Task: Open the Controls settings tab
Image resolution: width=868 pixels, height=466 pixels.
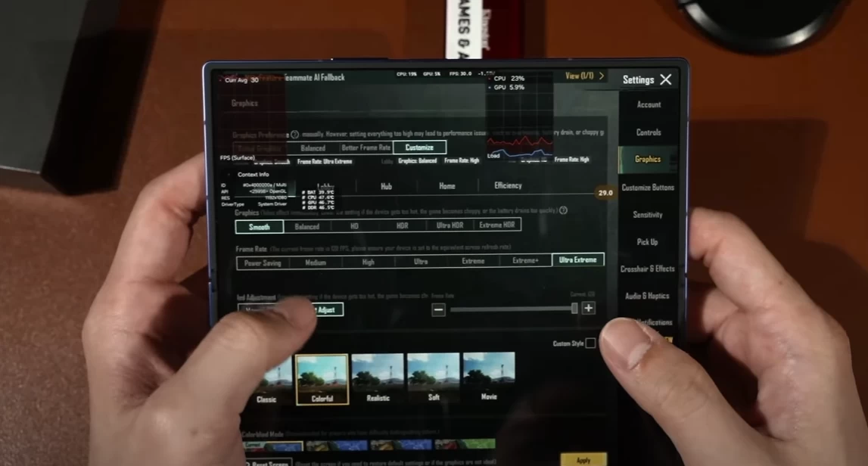Action: 649,132
